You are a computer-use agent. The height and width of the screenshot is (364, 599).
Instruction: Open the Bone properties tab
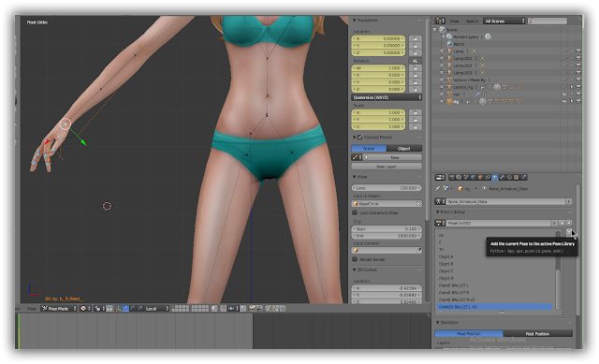503,177
